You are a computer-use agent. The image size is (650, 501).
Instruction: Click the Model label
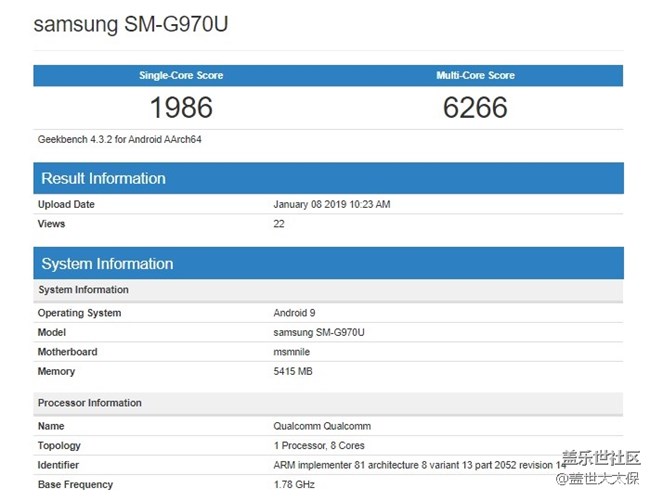pos(52,332)
